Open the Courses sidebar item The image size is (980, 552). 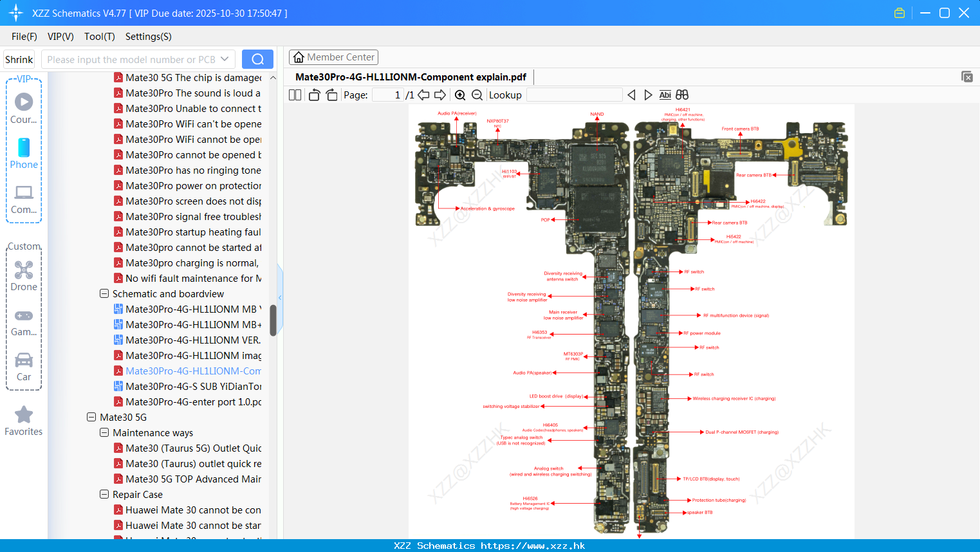click(24, 109)
